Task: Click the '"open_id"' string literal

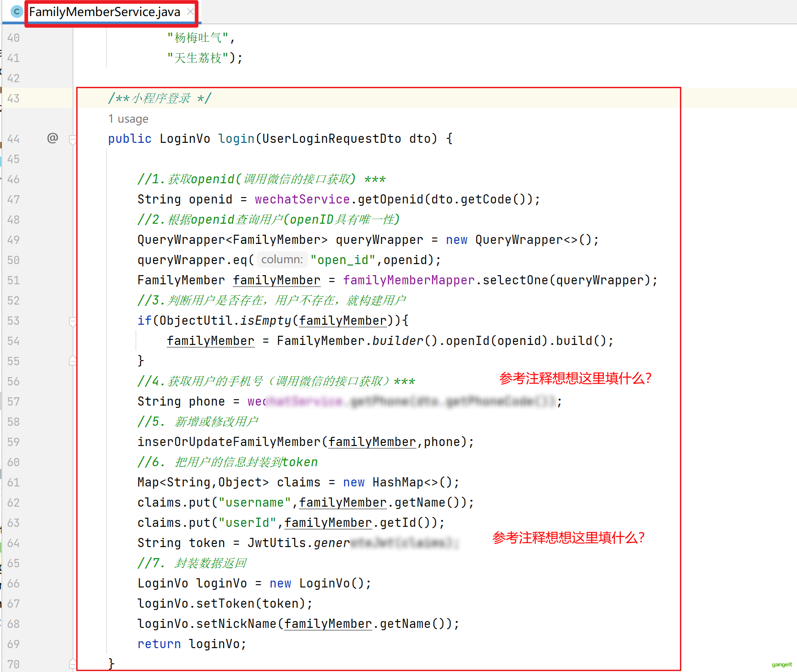Action: pyautogui.click(x=343, y=260)
